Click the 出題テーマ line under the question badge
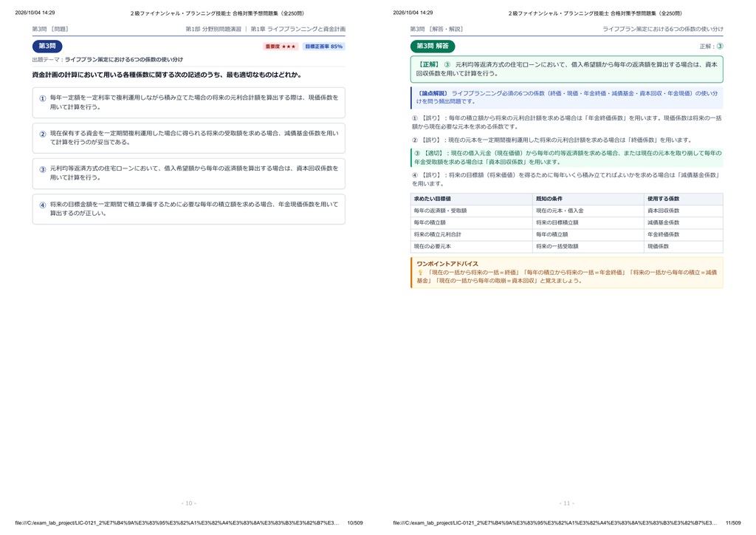This screenshot has height=535, width=756. [x=108, y=60]
